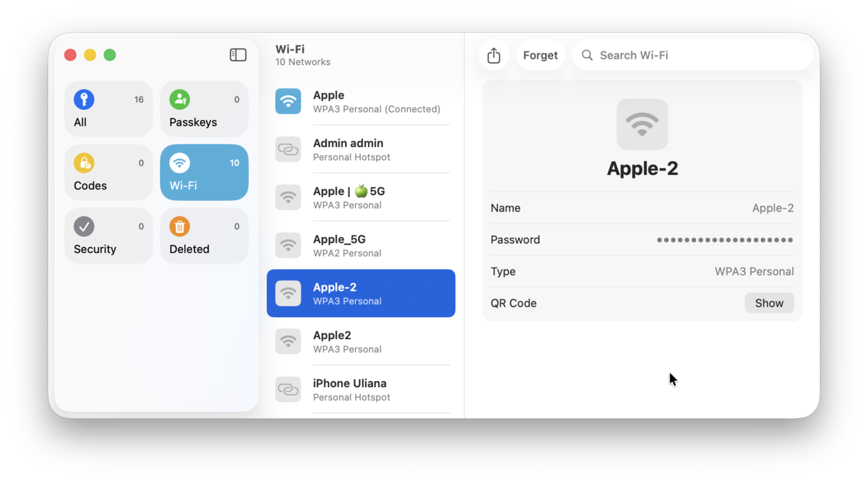Click the Name value Apple-2
This screenshot has width=868, height=482.
[x=773, y=208]
